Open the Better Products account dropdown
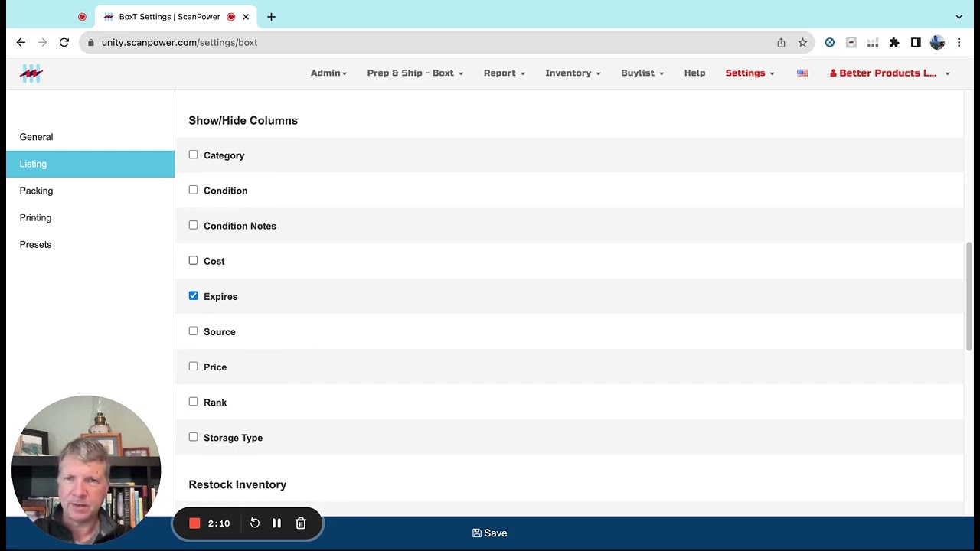The width and height of the screenshot is (980, 551). click(890, 73)
